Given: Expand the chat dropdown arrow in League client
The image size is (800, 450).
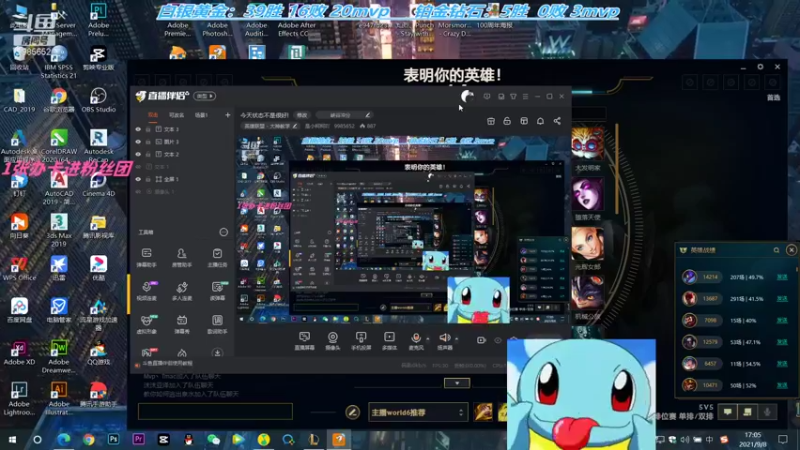Looking at the screenshot, I should point(457,383).
